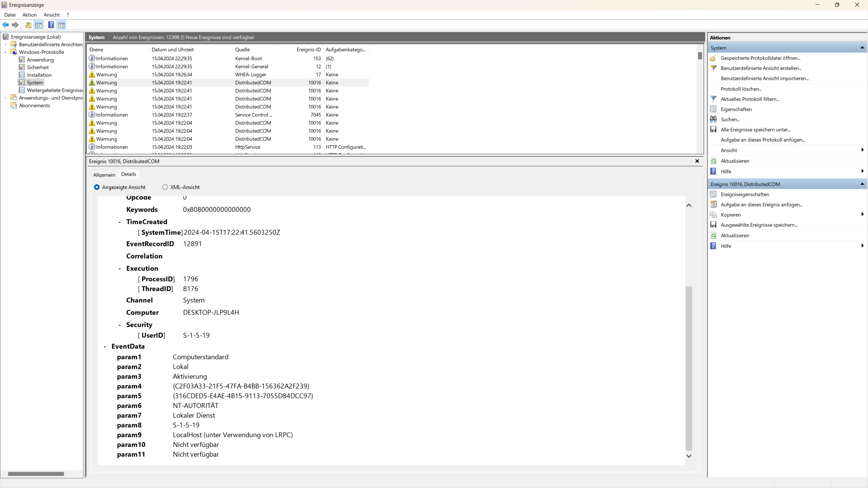Click the floppy disk icon for Alle Ereignisse speichern
868x488 pixels.
point(713,129)
